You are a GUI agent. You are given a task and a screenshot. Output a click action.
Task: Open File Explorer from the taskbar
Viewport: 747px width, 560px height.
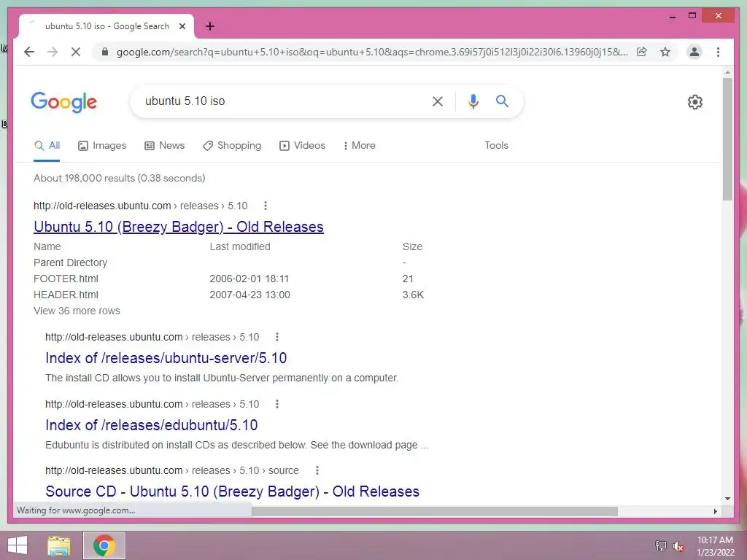click(x=59, y=545)
